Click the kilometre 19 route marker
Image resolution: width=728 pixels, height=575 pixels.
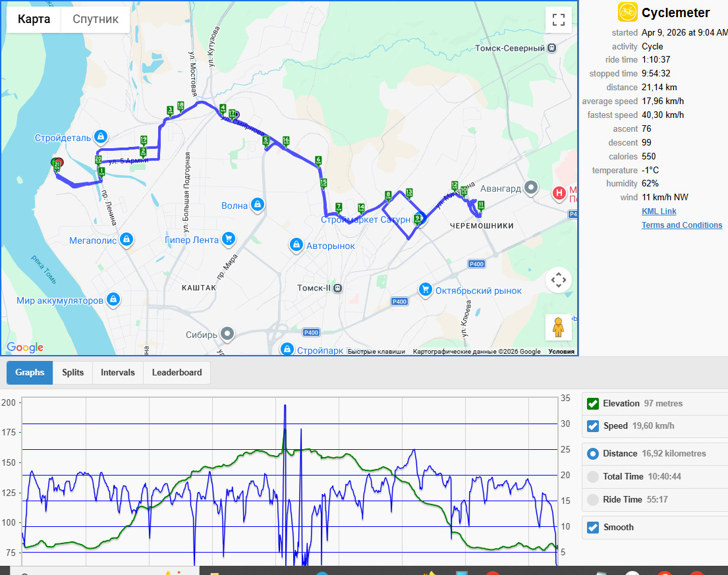pyautogui.click(x=144, y=140)
